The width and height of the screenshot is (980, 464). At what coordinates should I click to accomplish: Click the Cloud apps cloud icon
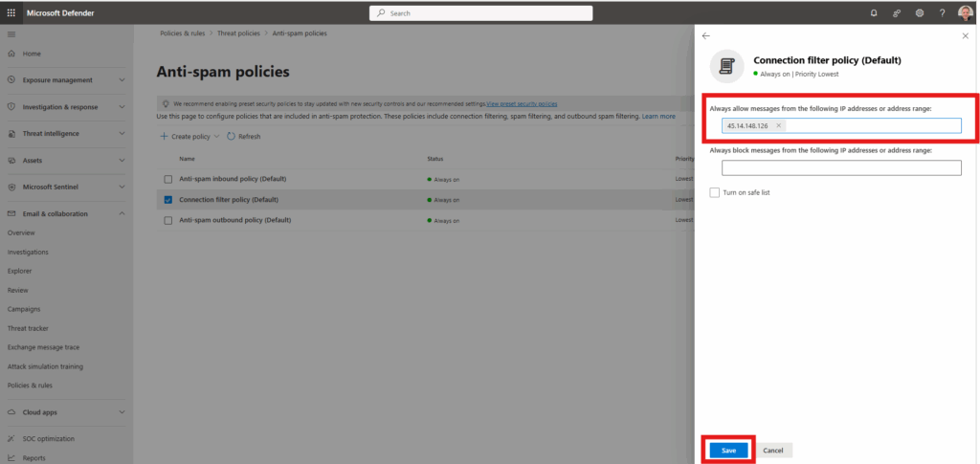[x=11, y=412]
